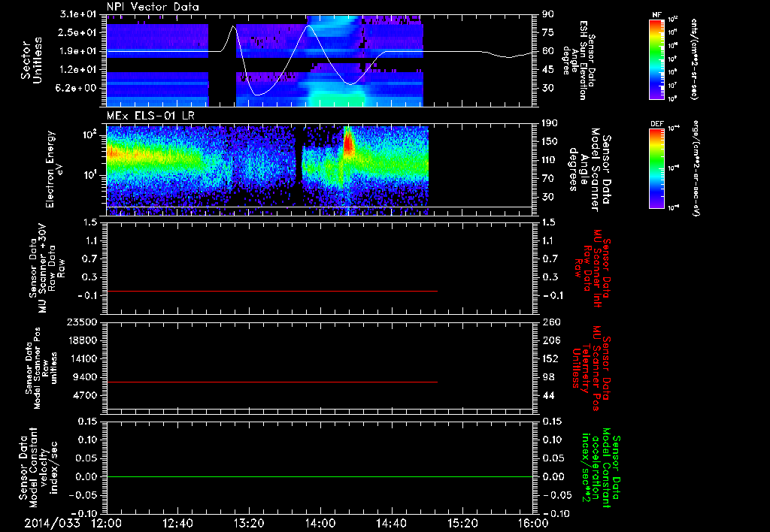Select the red 'MU Scanner Pos Telemetry' label
Viewport: 770px width, 532px height.
click(592, 368)
